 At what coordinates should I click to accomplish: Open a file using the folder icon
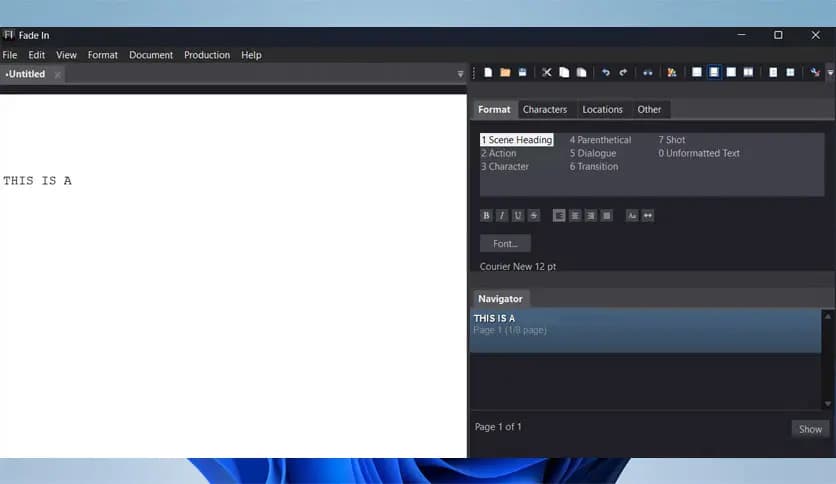coord(505,72)
